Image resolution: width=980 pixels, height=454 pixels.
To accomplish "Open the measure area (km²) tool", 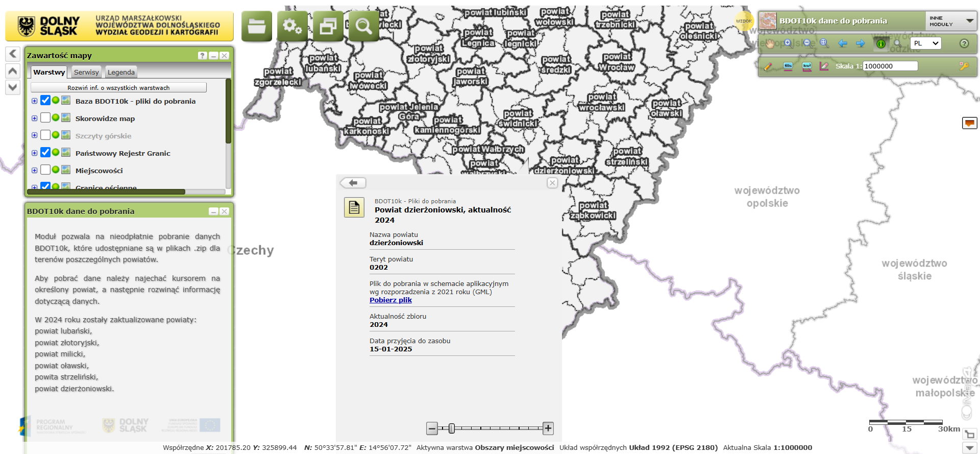I will (806, 66).
